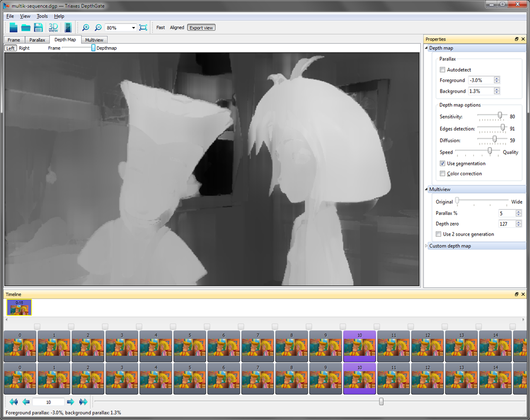Float the Properties panel

pyautogui.click(x=516, y=39)
